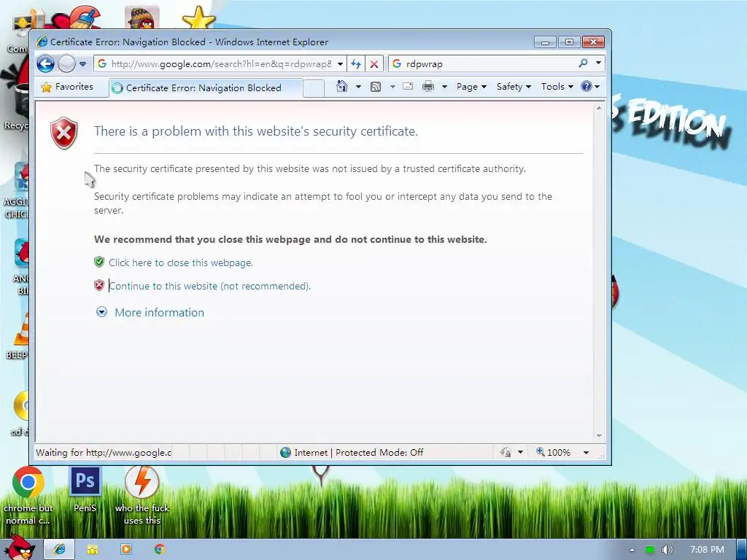Expand the Home button dropdown

[x=358, y=87]
